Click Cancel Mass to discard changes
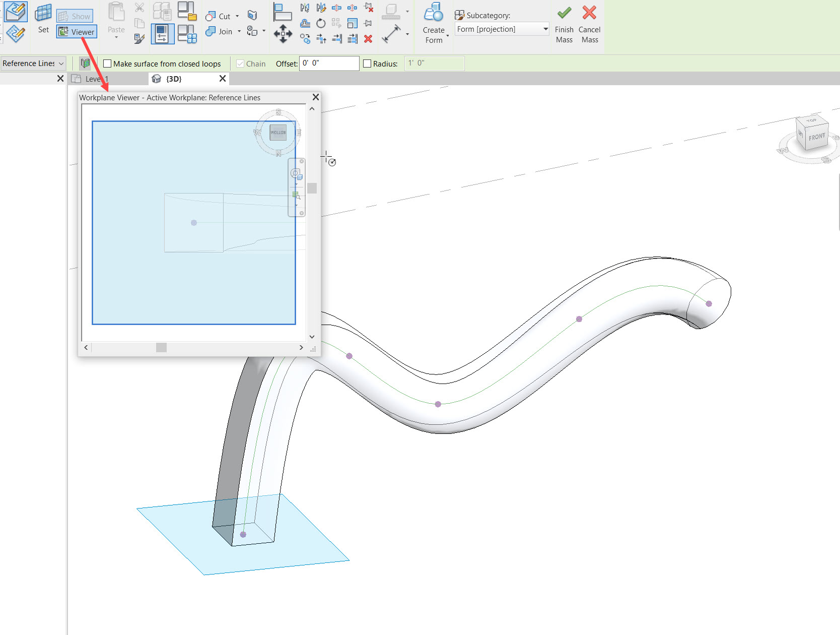840x635 pixels. [x=589, y=23]
